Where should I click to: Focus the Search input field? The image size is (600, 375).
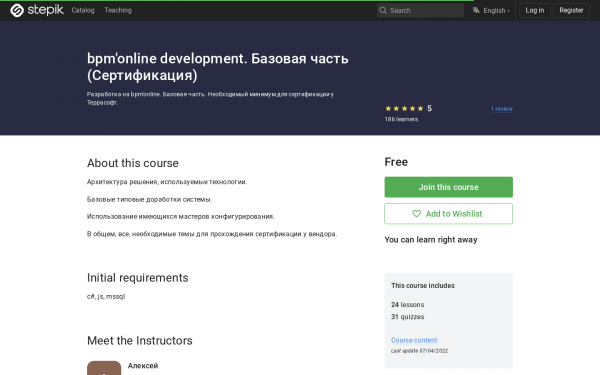(420, 10)
